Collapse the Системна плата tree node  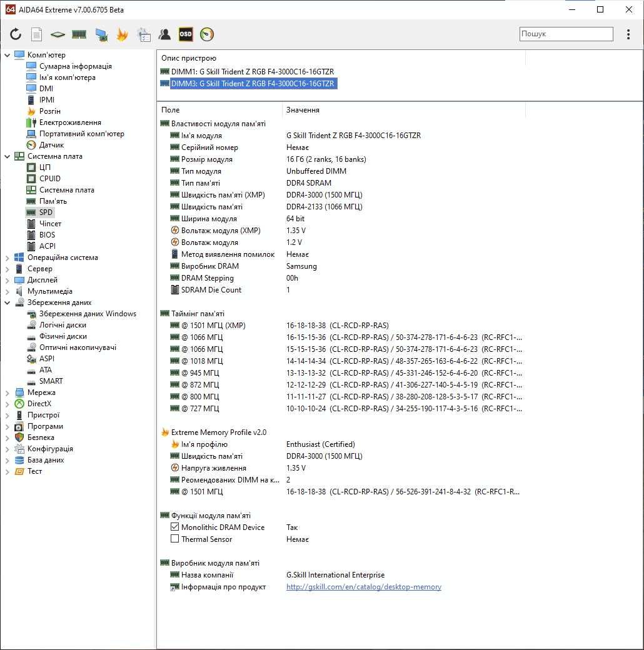[7, 156]
